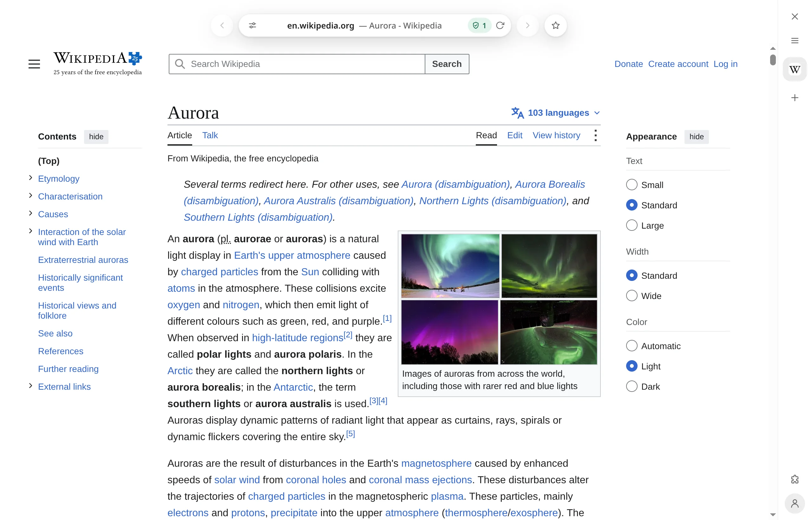
Task: Open the browser sidebar menu lines icon
Action: click(795, 41)
